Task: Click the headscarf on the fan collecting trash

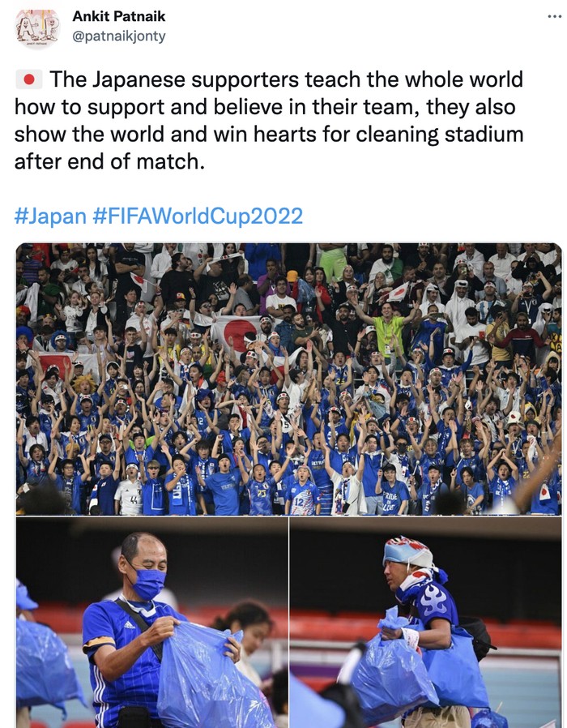Action: tap(410, 559)
